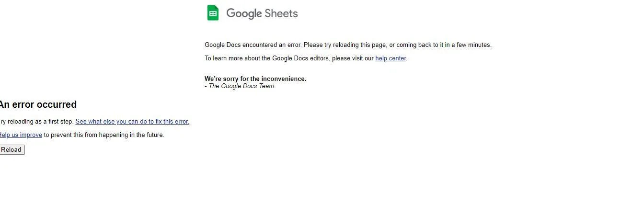
Task: Open "See what else you can do" link
Action: (x=132, y=122)
